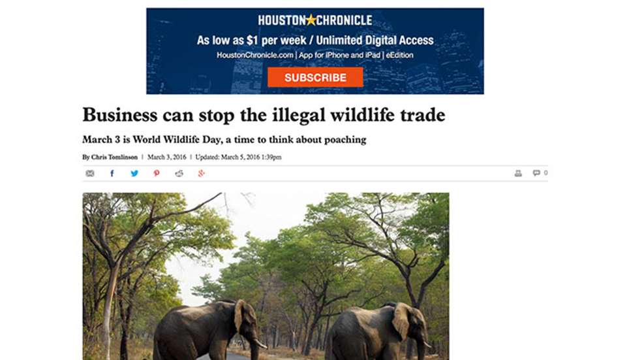644x360 pixels.
Task: Share article on Facebook
Action: click(112, 173)
